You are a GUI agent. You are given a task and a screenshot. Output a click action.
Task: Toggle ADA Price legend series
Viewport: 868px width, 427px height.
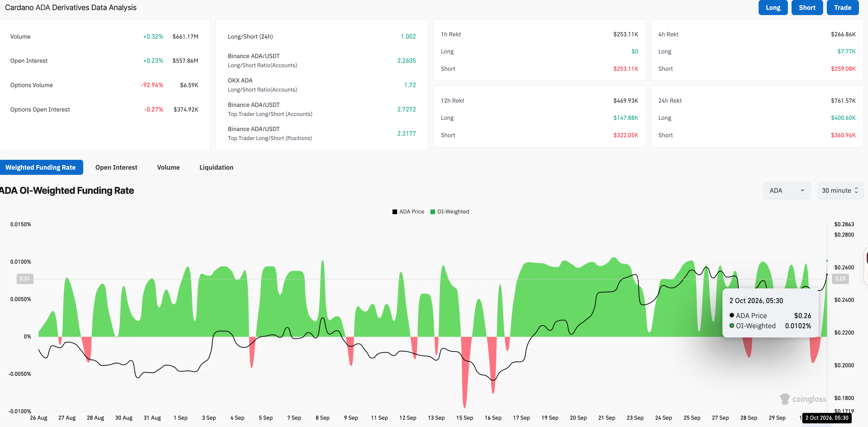(x=408, y=211)
